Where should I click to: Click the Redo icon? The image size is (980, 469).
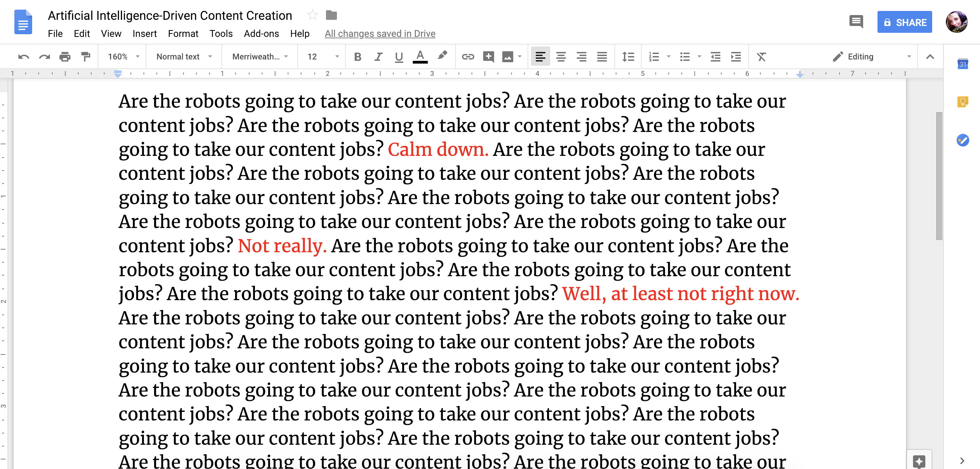44,57
